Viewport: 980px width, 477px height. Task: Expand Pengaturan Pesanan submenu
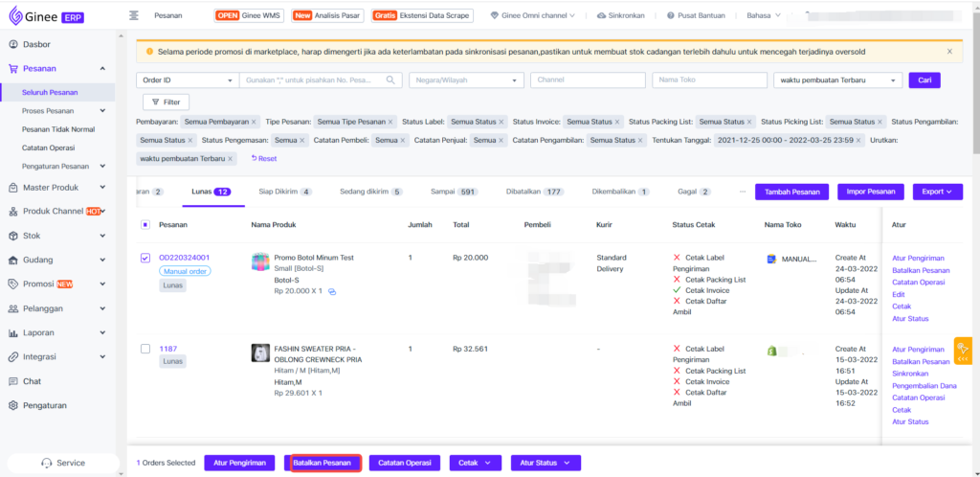click(x=102, y=167)
